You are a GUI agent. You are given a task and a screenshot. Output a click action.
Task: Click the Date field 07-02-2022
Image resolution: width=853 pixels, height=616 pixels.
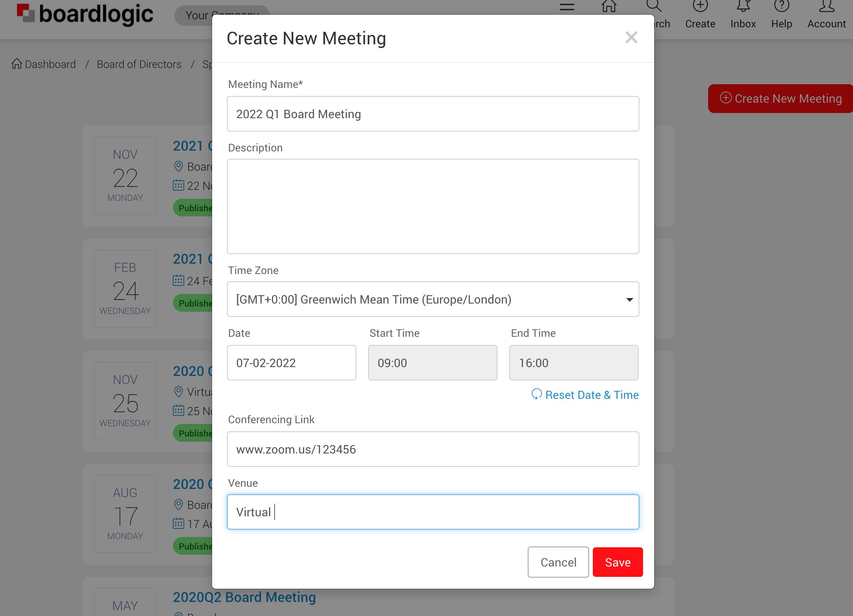pos(291,363)
